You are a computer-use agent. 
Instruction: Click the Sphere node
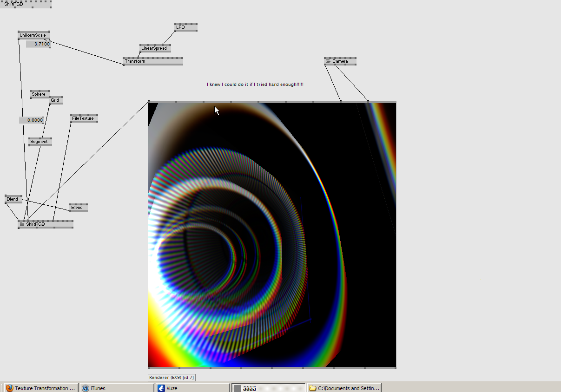pyautogui.click(x=39, y=94)
